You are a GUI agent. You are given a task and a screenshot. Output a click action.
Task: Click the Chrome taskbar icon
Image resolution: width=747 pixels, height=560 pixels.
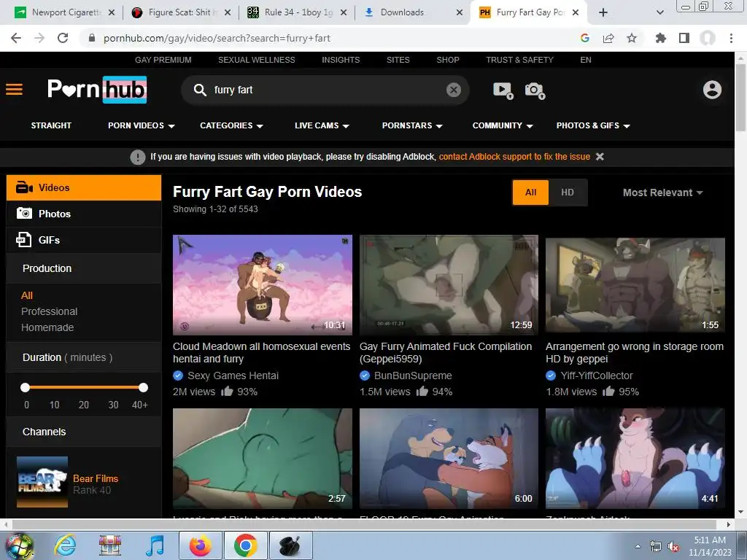point(245,545)
